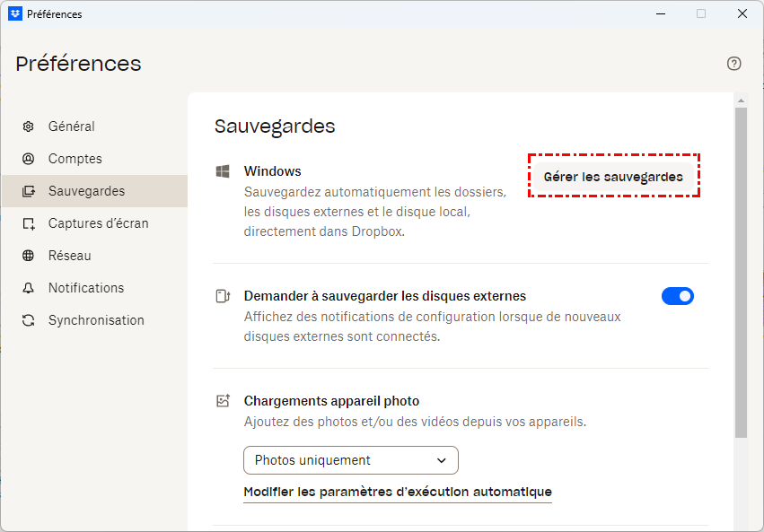The image size is (764, 532).
Task: Click the Général gear icon in sidebar
Action: [29, 126]
